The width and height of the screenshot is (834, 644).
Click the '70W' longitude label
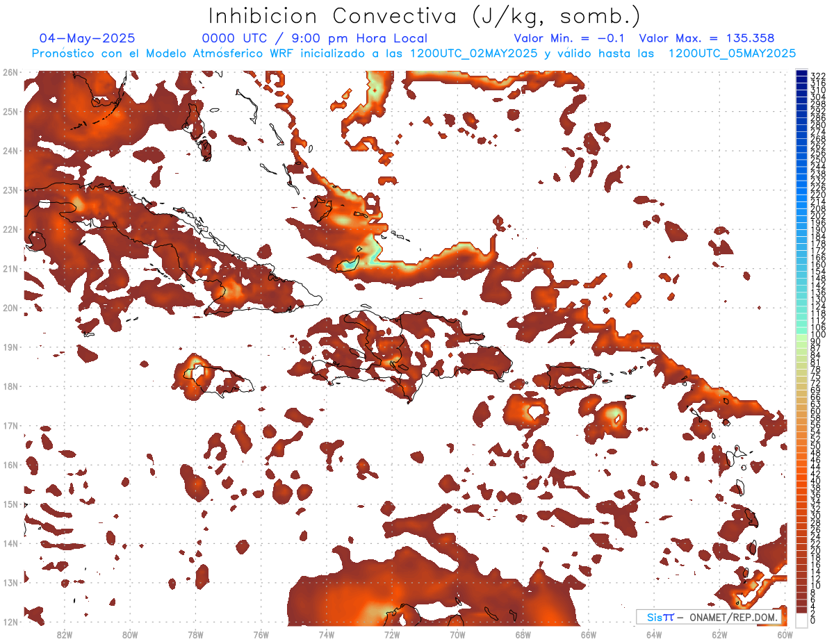[457, 634]
